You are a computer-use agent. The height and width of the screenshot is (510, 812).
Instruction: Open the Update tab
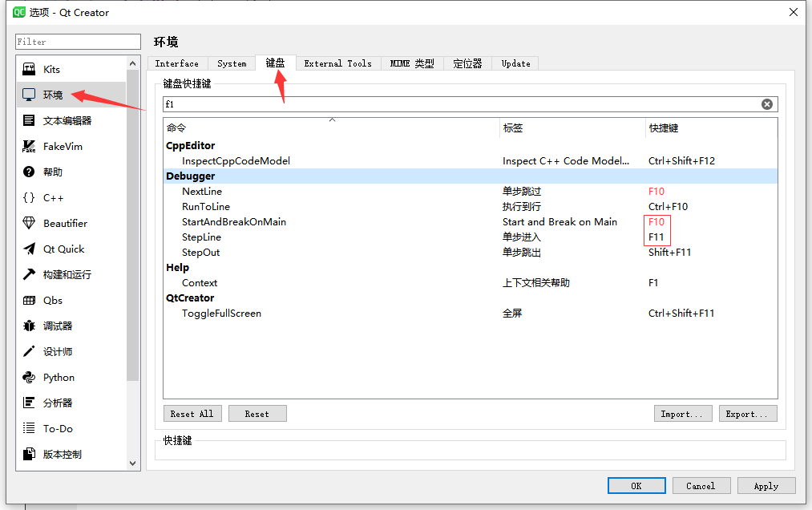coord(515,63)
